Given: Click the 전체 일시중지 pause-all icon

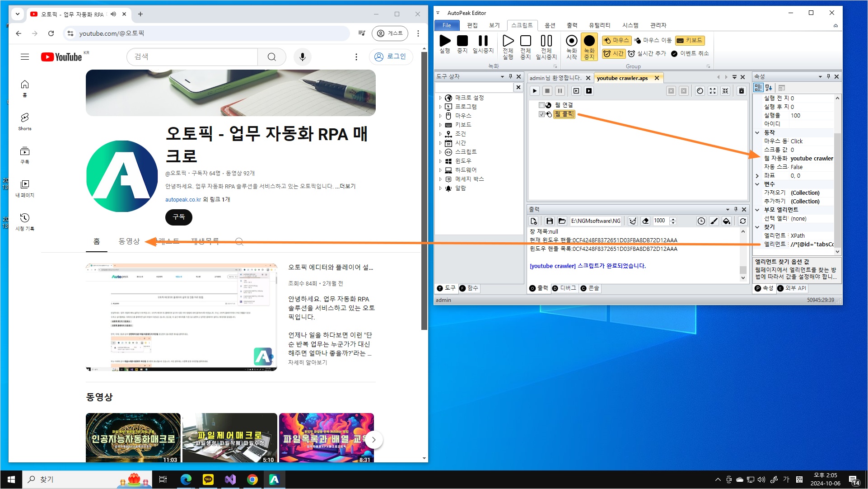Looking at the screenshot, I should coord(546,41).
